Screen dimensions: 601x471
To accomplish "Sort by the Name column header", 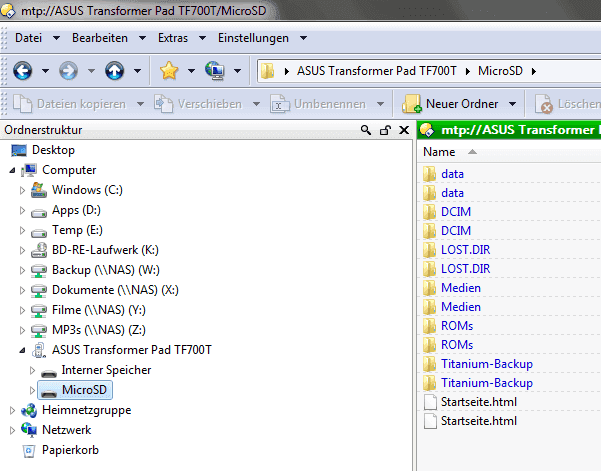I will 439,152.
